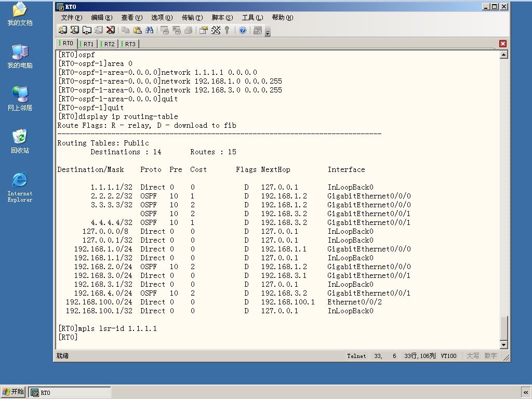Open the 脚本(S) menu
The height and width of the screenshot is (399, 532).
pos(222,18)
